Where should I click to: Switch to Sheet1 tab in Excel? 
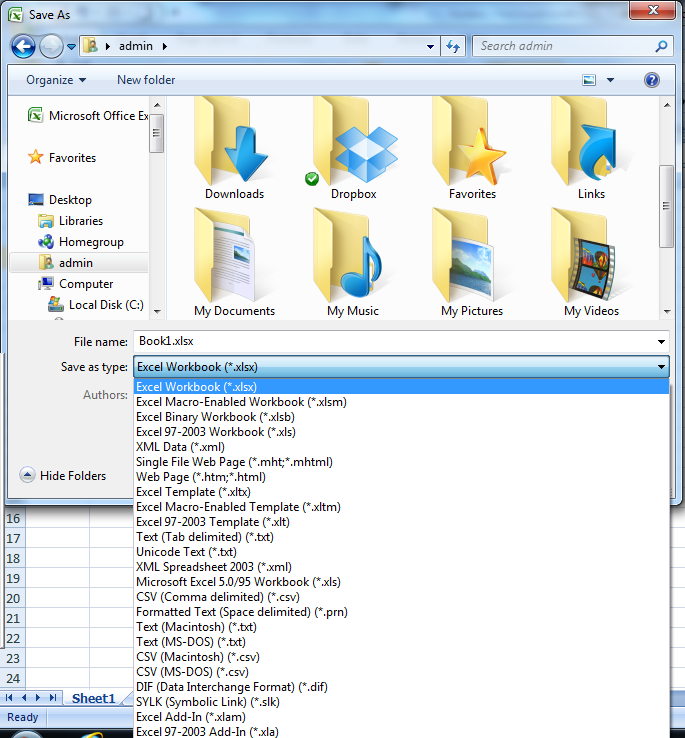pyautogui.click(x=93, y=698)
